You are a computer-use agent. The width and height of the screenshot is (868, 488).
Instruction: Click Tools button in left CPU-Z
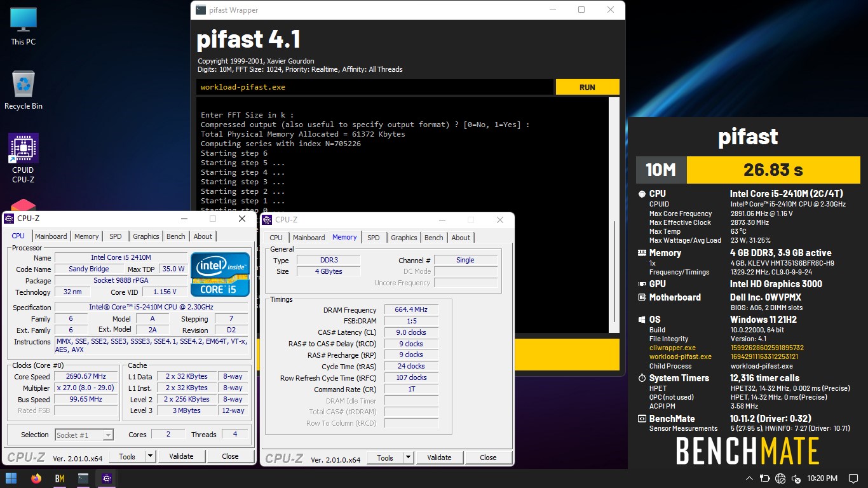127,456
